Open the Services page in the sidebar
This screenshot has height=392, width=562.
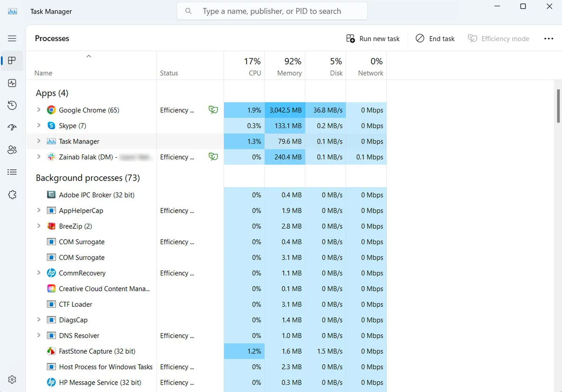(x=12, y=194)
